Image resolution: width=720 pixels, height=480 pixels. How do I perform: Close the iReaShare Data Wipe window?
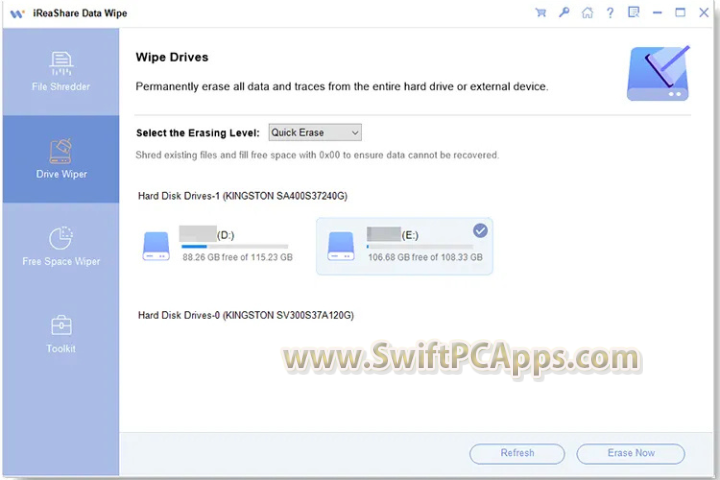click(704, 12)
